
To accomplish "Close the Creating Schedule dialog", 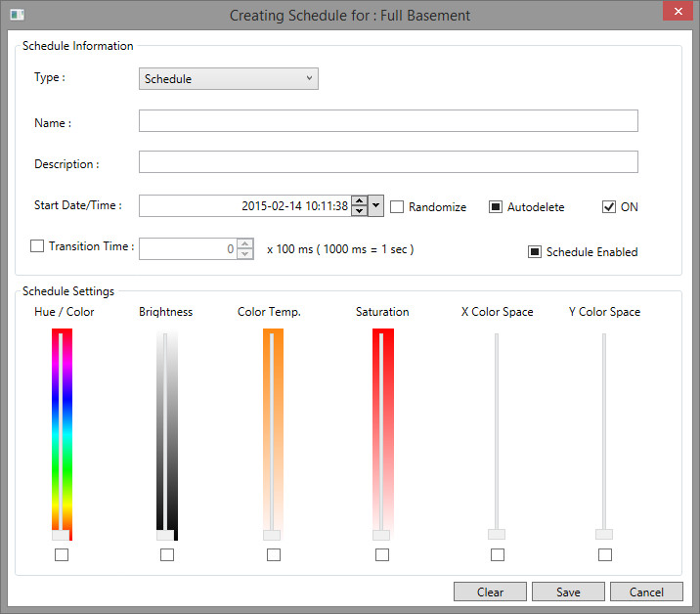I will [x=678, y=11].
